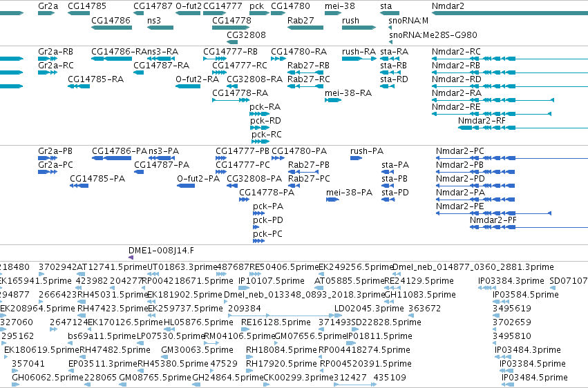
Task: Select transcript Nmdar2-RC
Action: tap(510, 59)
